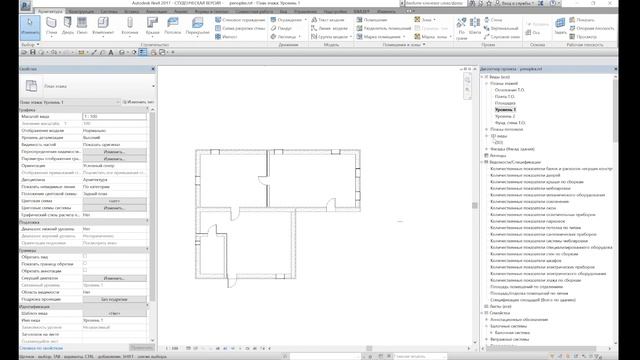Collapse the Floor Plans (Планы этажей) node

pyautogui.click(x=487, y=83)
